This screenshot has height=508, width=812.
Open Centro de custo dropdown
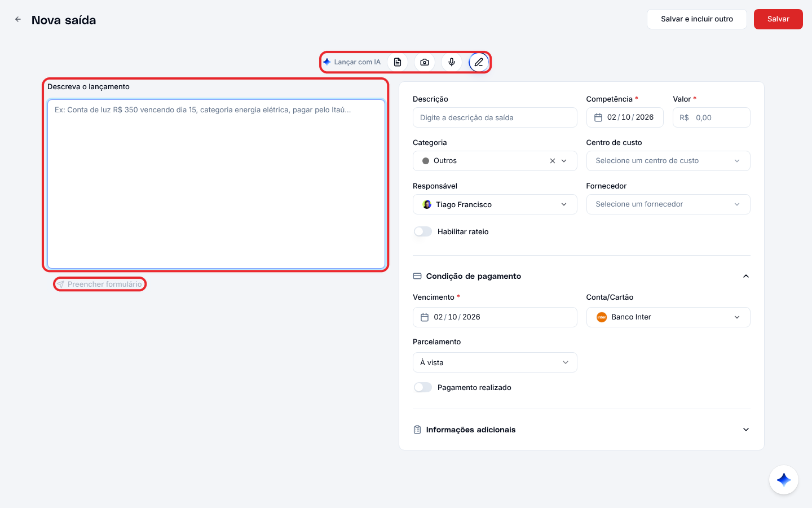668,161
